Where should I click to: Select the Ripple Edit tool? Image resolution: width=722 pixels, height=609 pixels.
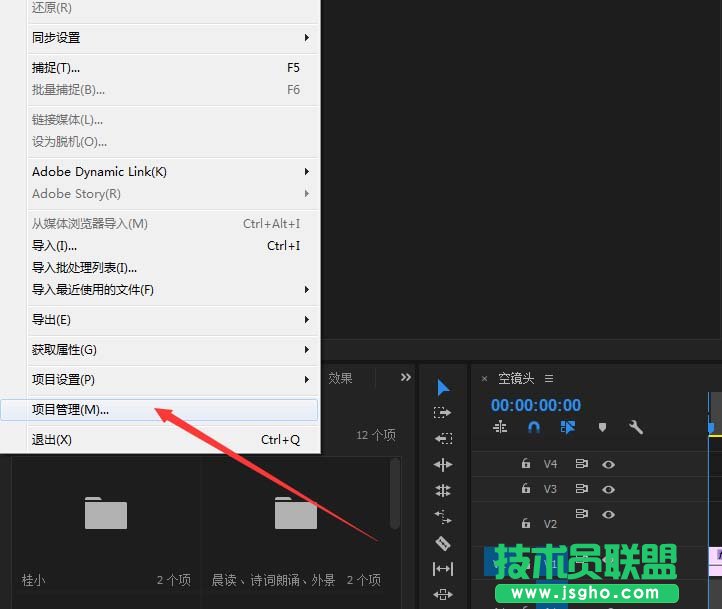pyautogui.click(x=443, y=464)
